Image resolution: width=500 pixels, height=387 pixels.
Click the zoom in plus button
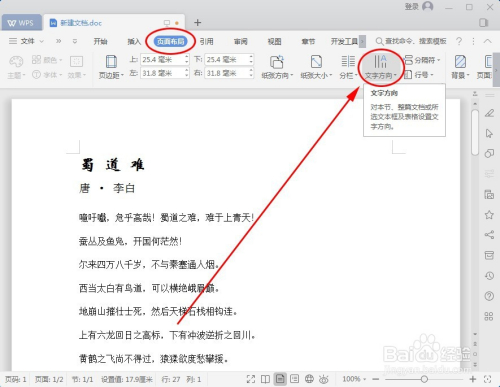coord(472,379)
